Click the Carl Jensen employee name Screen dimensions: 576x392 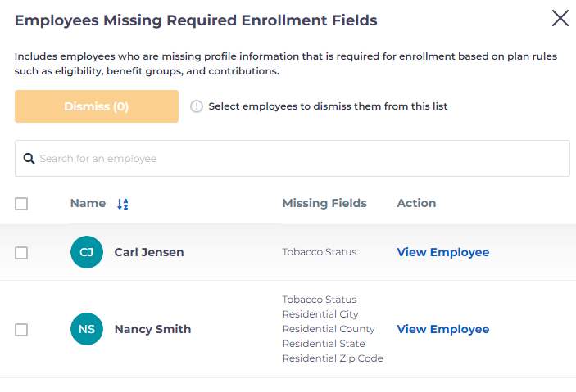149,252
